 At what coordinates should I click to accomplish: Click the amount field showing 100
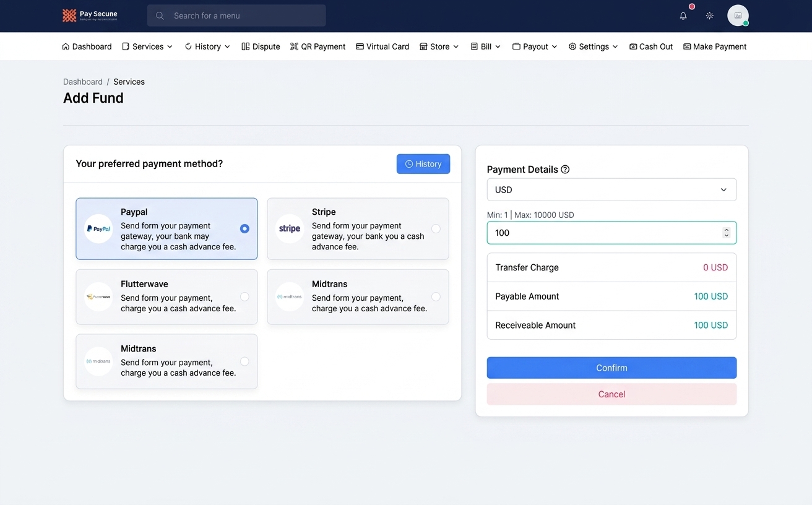(x=611, y=233)
